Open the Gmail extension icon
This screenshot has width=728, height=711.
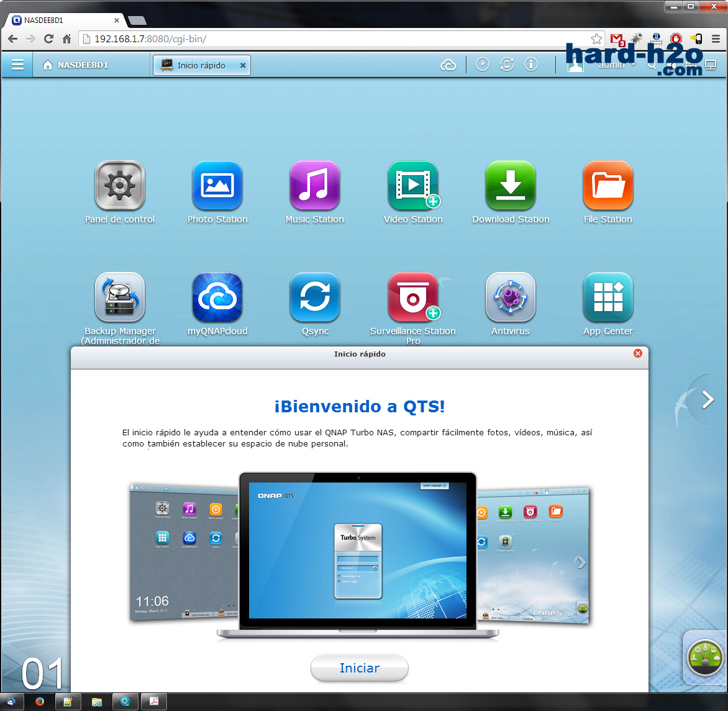(617, 40)
